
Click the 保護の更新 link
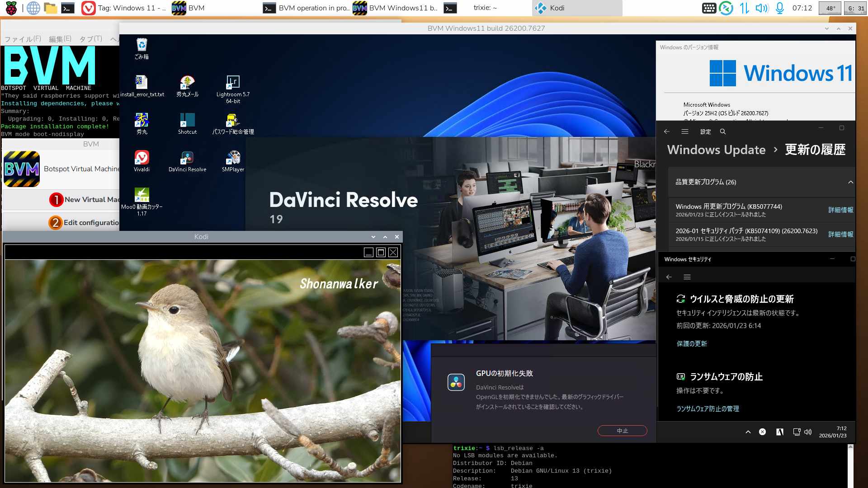pyautogui.click(x=692, y=344)
